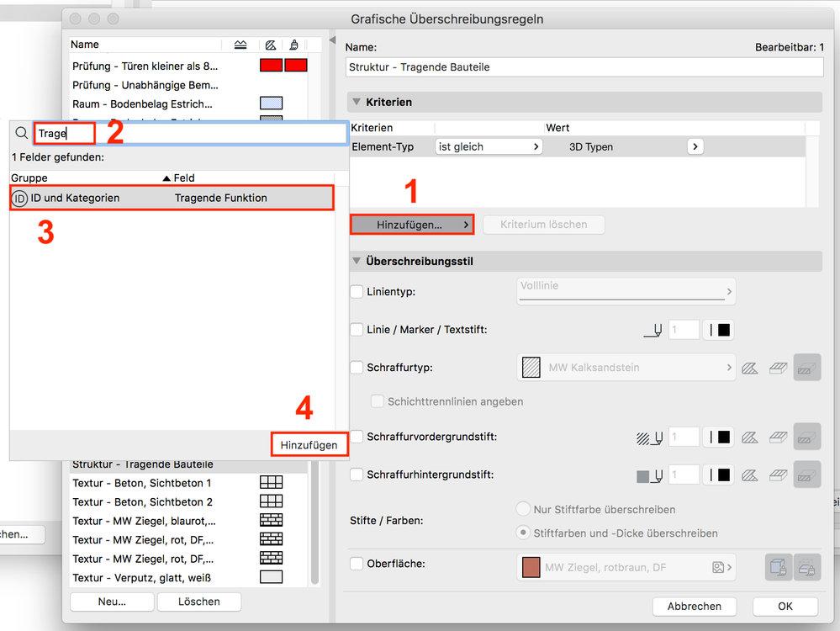This screenshot has height=631, width=840.
Task: Click the last surface override icon in the Oberfläche row
Action: tap(807, 567)
